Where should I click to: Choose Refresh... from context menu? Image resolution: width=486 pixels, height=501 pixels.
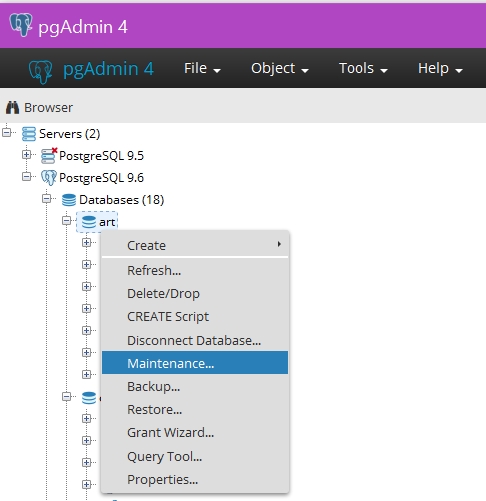coord(195,270)
